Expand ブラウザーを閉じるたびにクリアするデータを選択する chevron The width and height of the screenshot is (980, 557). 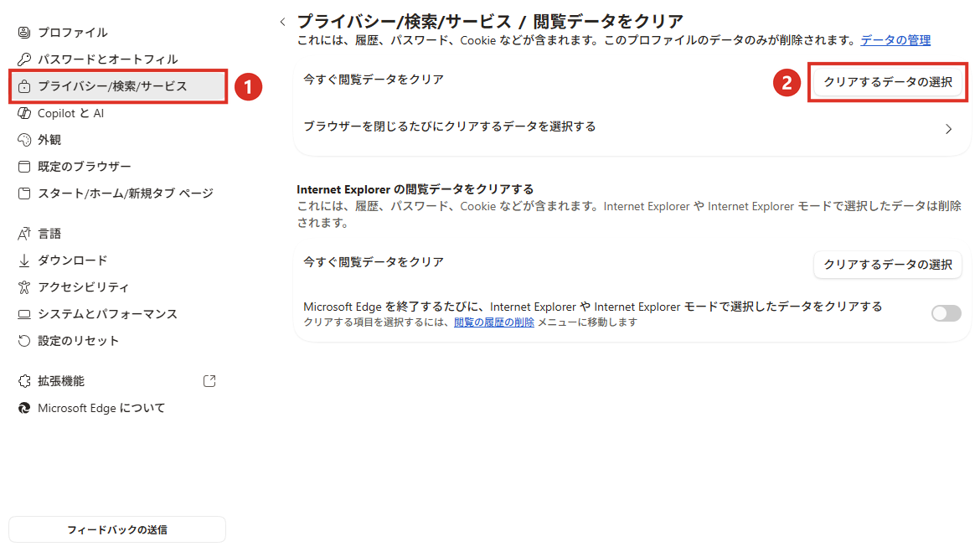tap(948, 129)
